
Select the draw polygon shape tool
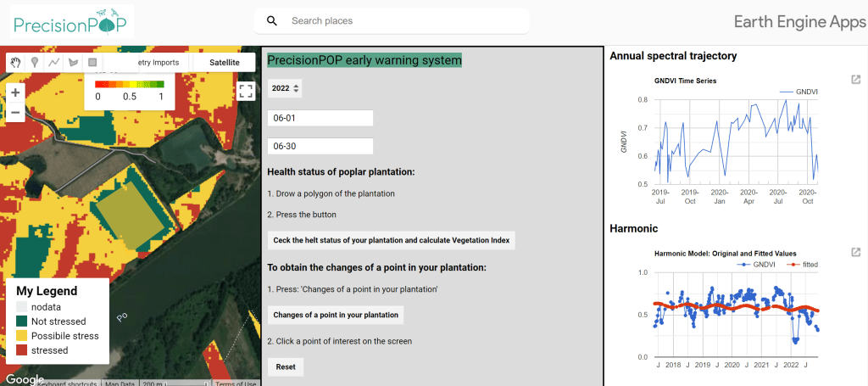coord(72,62)
